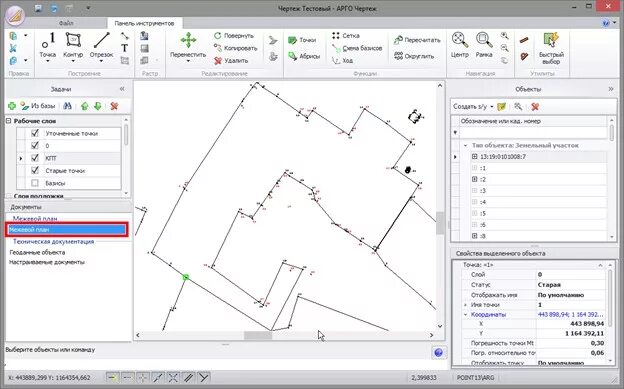Click the Быстрый выбор quick select icon
Image resolution: width=624 pixels, height=389 pixels.
[x=551, y=40]
